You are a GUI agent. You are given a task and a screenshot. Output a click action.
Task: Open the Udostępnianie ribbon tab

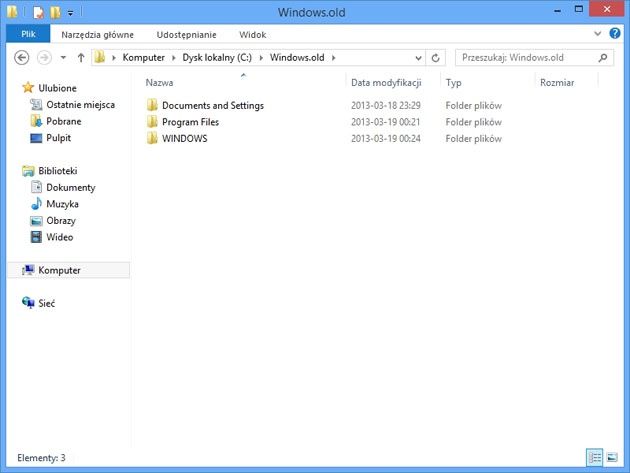tap(186, 35)
